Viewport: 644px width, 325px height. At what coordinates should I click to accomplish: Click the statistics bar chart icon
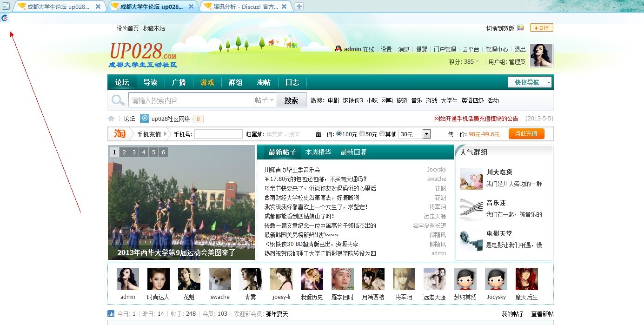tap(111, 314)
